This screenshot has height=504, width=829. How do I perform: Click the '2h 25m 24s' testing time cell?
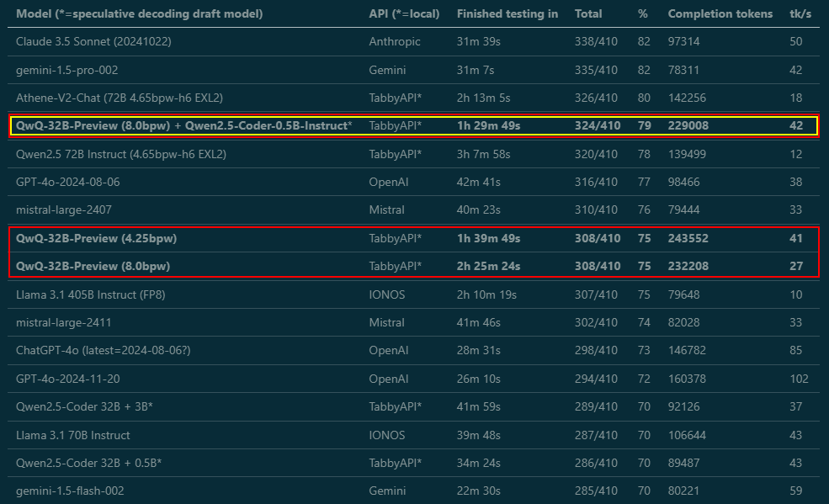[x=488, y=266]
